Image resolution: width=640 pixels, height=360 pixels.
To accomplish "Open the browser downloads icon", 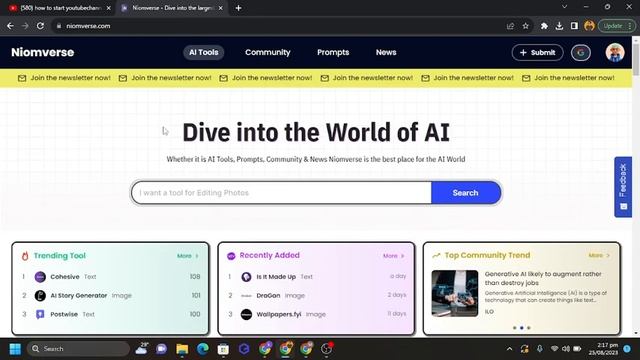I will pyautogui.click(x=559, y=26).
